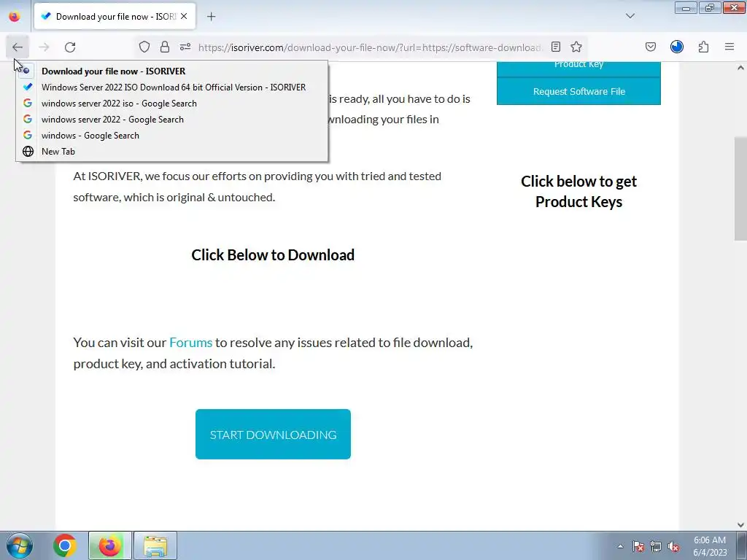Open the extensions puzzle icon
747x560 pixels.
point(703,47)
